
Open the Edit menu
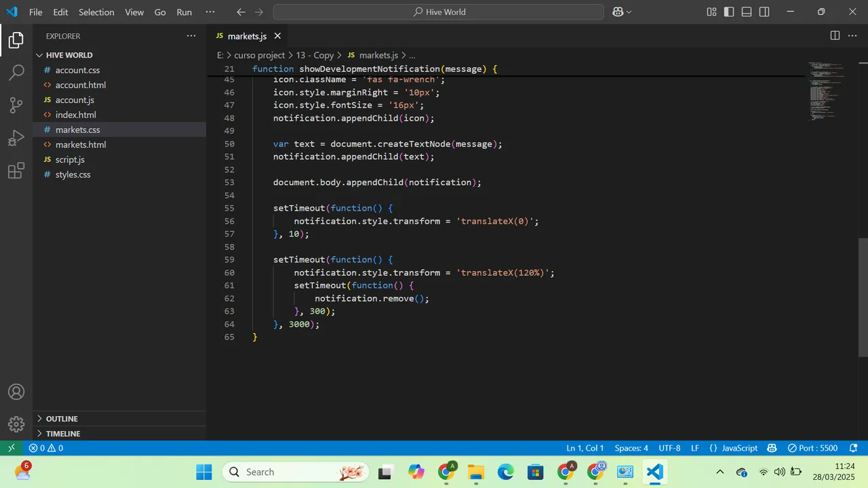(60, 12)
